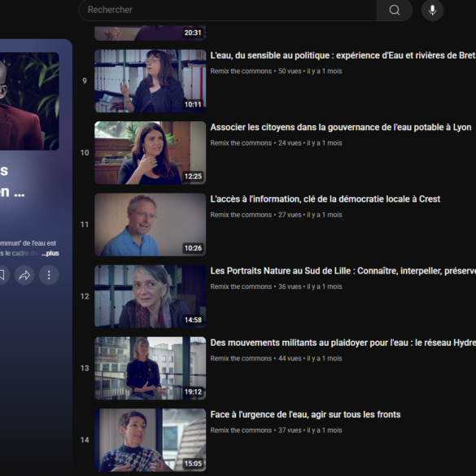The height and width of the screenshot is (476, 476).
Task: Click the '36 vues' view count text
Action: coord(290,286)
